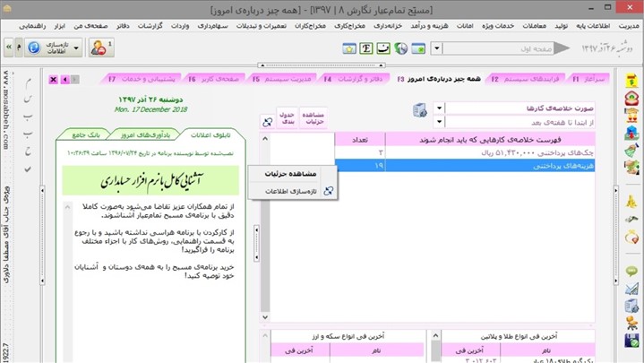The height and width of the screenshot is (363, 644).
Task: Switch to the فرایندهای سیستم F2 tab
Action: coord(525,79)
